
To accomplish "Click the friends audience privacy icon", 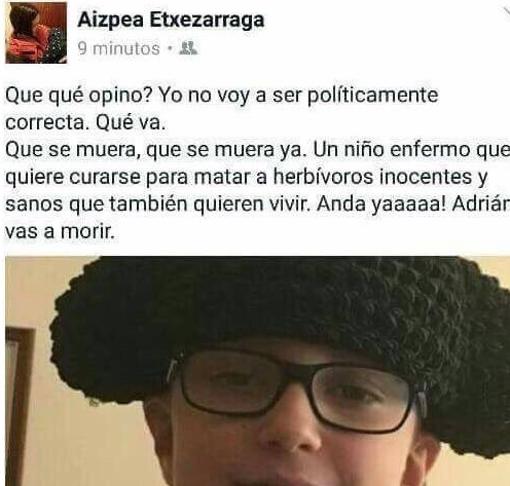I will click(188, 48).
